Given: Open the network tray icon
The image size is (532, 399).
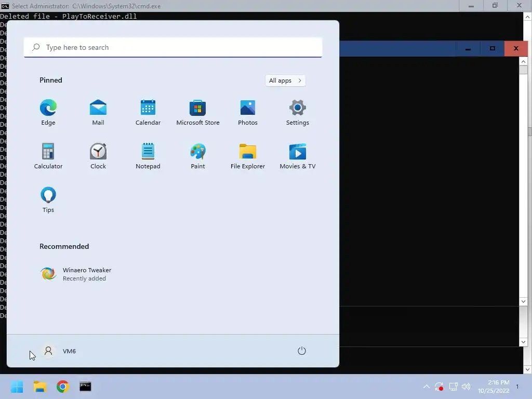Looking at the screenshot, I should pos(453,387).
